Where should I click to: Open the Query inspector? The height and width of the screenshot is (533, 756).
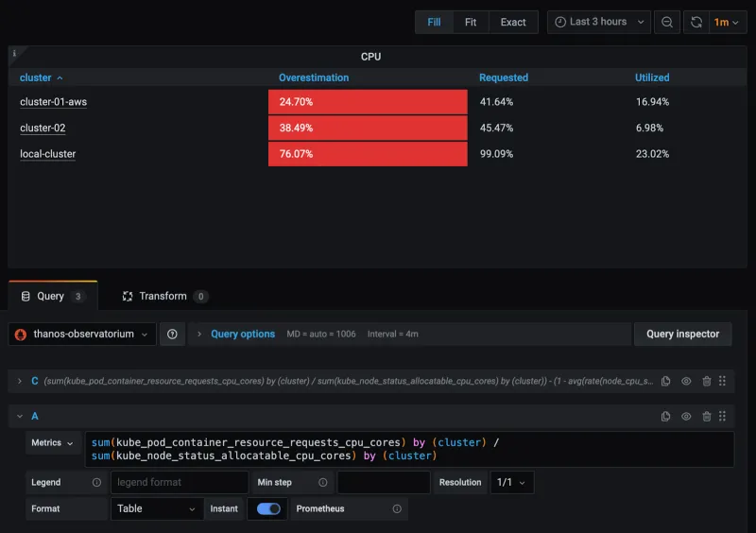coord(682,334)
